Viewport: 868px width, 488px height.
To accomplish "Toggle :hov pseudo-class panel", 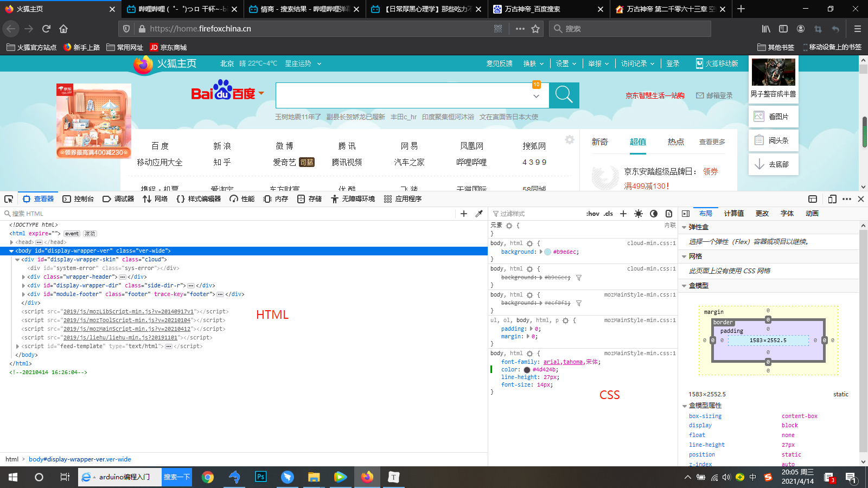I will pos(593,214).
